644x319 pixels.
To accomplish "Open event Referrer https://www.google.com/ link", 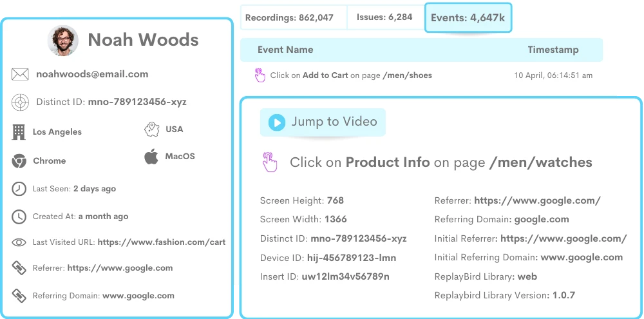I will click(537, 200).
